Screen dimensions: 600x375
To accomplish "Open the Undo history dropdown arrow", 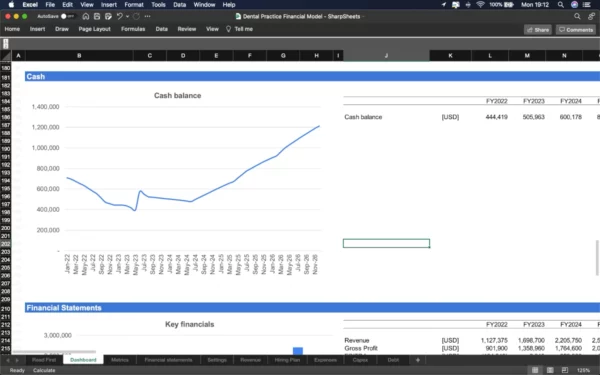I will coord(127,16).
